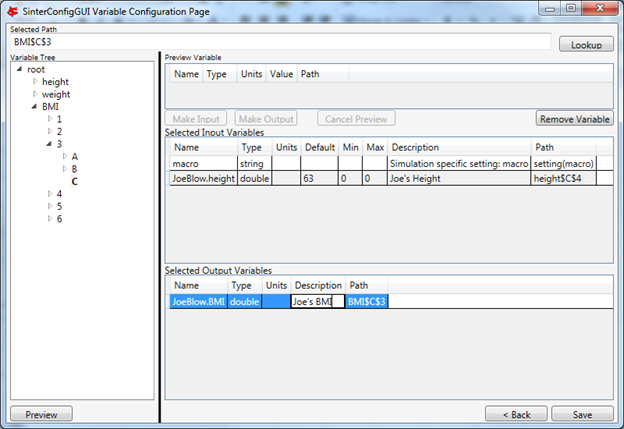Edit the Joe's BMI description field
The image size is (624, 429).
click(x=317, y=301)
